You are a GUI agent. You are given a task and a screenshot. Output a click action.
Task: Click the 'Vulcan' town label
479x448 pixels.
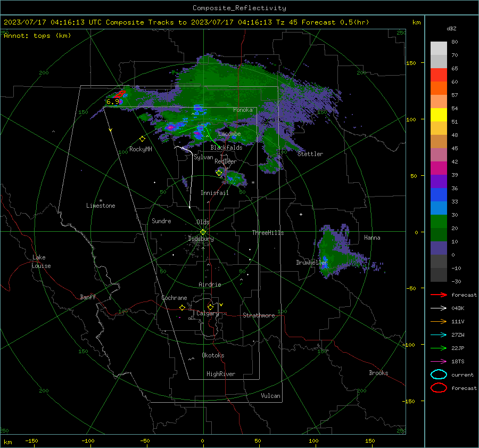tap(270, 396)
